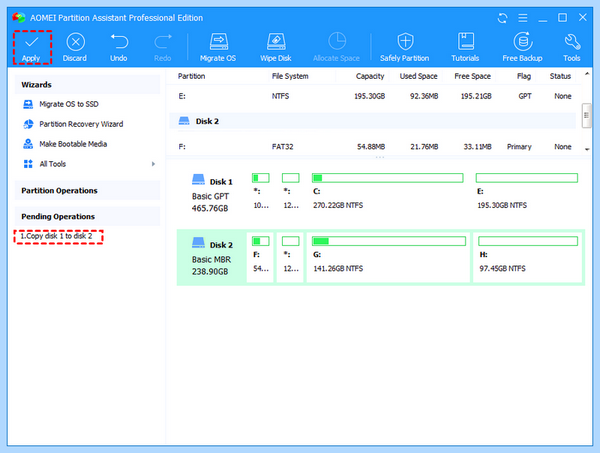The image size is (600, 453).
Task: Click the Disk 1 drive icon in map
Action: (x=198, y=179)
